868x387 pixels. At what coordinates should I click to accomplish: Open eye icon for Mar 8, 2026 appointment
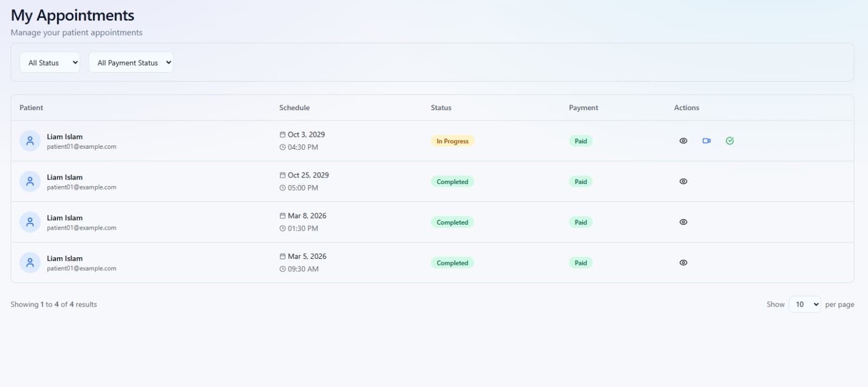[x=683, y=222]
